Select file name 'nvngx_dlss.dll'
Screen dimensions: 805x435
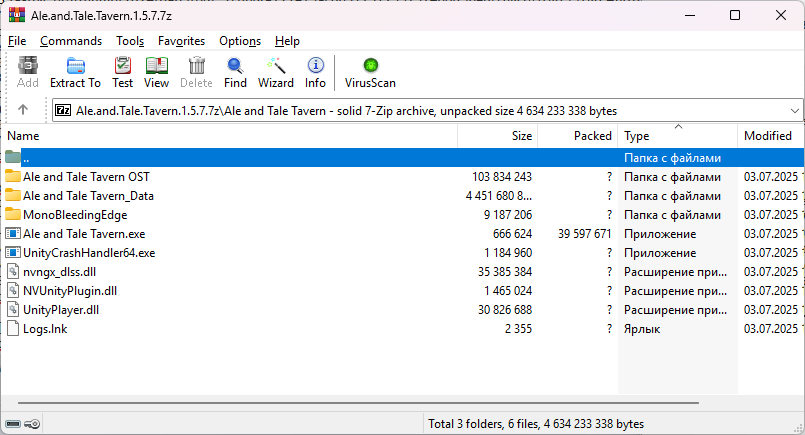coord(60,272)
